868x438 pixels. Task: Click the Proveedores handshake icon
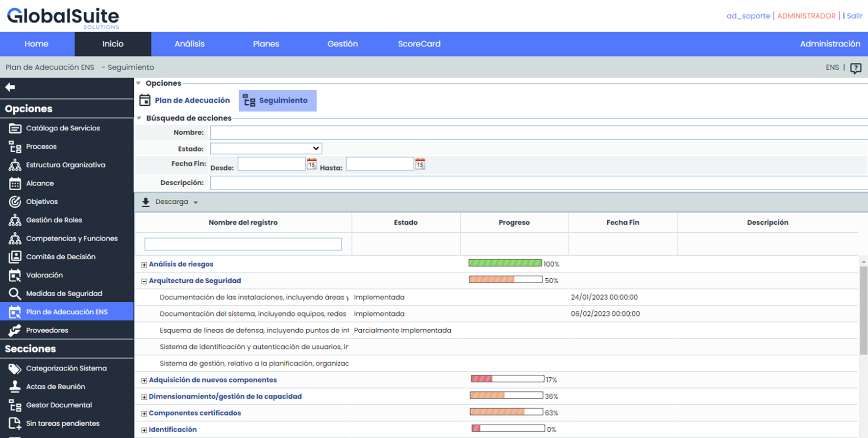click(x=15, y=330)
